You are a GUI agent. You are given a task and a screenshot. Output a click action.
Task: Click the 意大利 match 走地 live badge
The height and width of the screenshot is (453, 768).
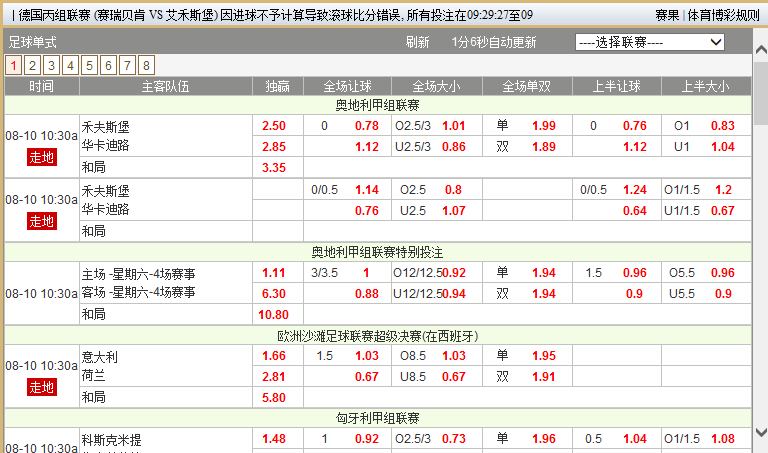pos(42,387)
